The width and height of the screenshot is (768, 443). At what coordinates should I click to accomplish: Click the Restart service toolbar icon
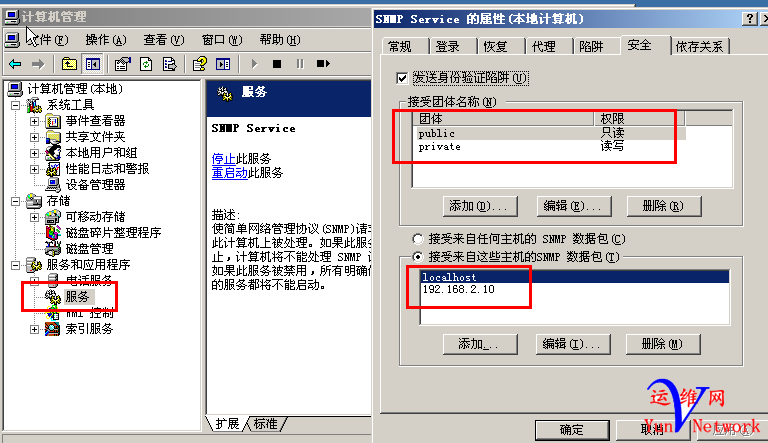tap(323, 64)
